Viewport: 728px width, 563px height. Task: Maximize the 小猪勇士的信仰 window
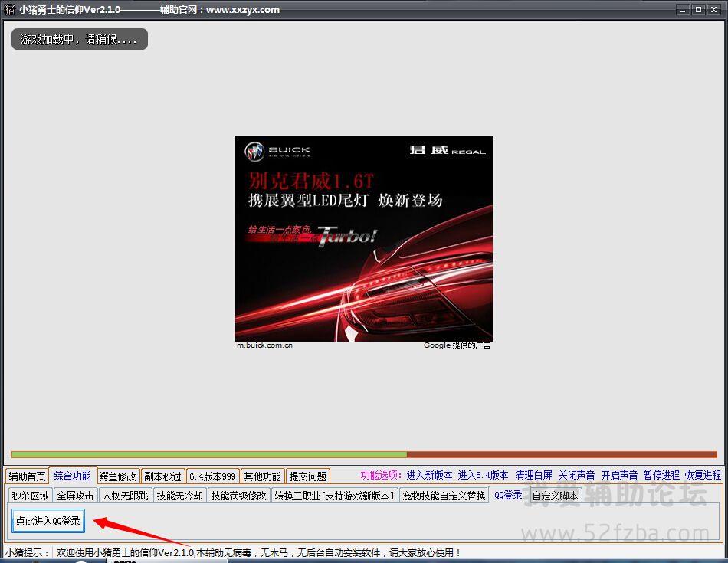(x=698, y=10)
